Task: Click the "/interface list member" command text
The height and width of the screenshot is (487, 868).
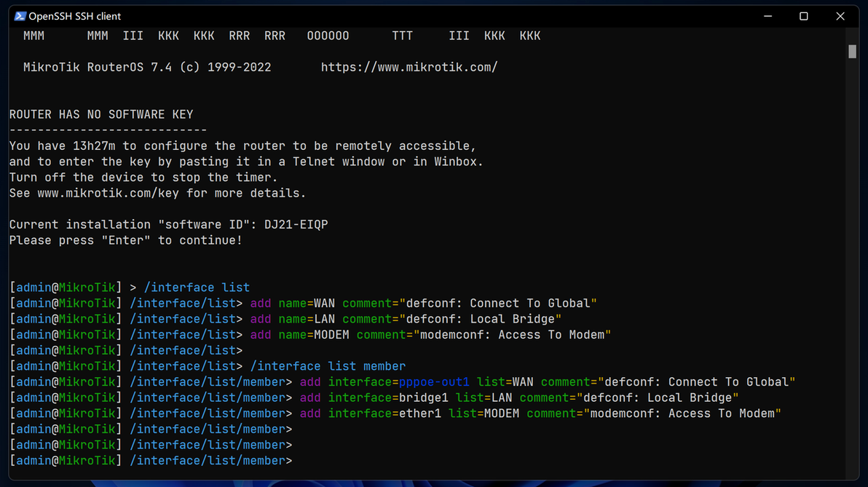Action: (x=328, y=366)
